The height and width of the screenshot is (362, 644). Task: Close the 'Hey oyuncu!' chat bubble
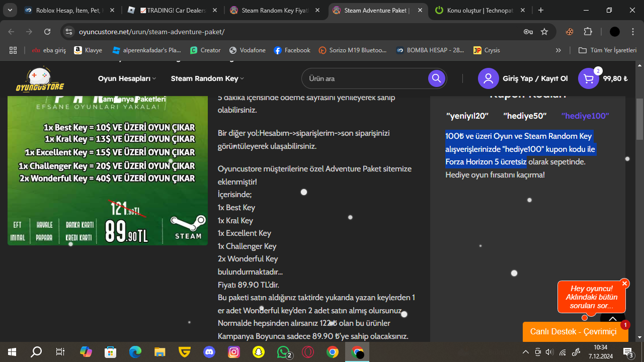pos(625,284)
